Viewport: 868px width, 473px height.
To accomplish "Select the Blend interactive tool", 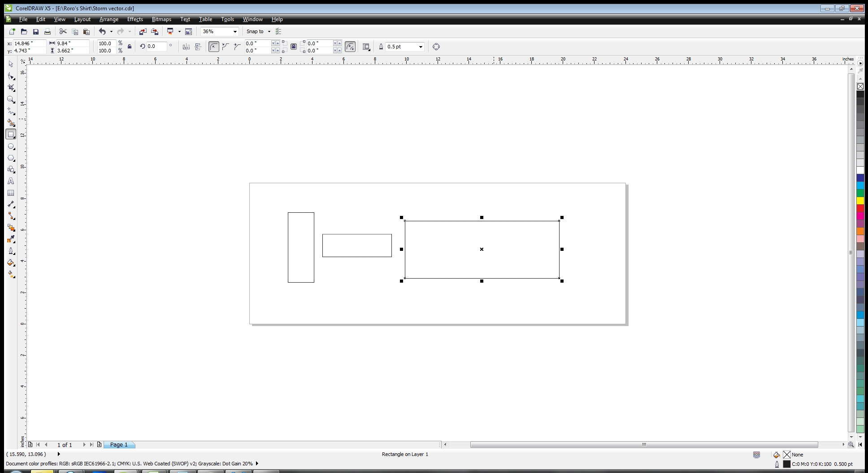I will point(11,228).
